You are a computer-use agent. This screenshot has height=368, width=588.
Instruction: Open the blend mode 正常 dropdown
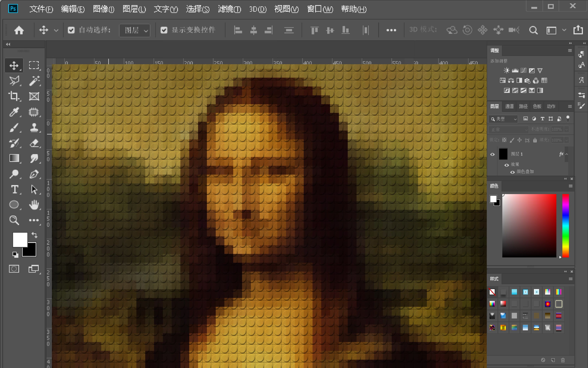click(508, 130)
